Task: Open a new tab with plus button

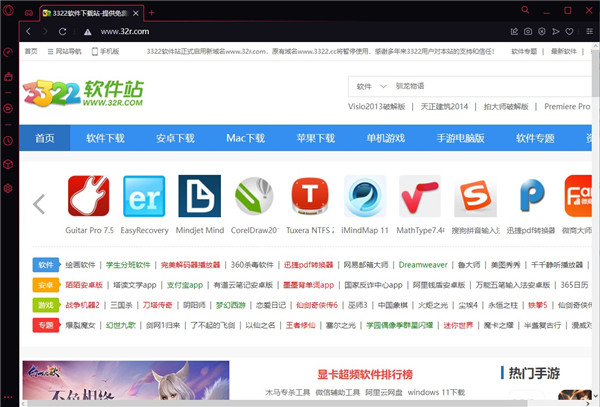Action: pyautogui.click(x=152, y=13)
